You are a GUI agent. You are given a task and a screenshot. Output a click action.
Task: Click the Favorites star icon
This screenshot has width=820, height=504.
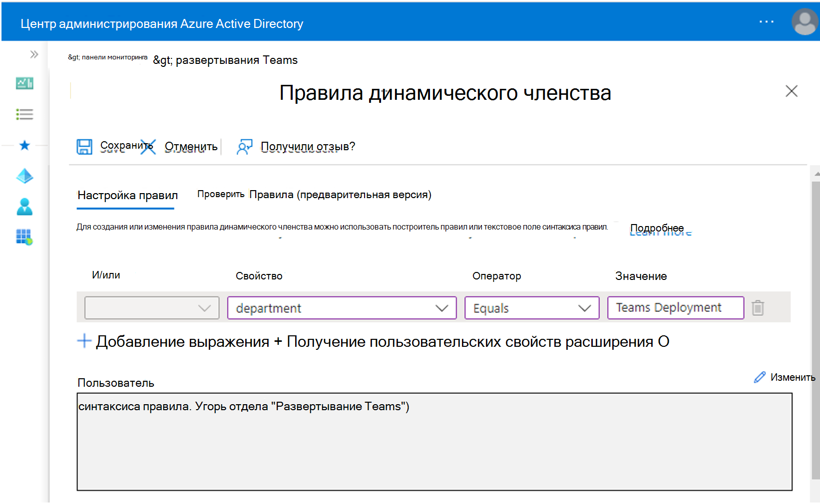coord(24,145)
